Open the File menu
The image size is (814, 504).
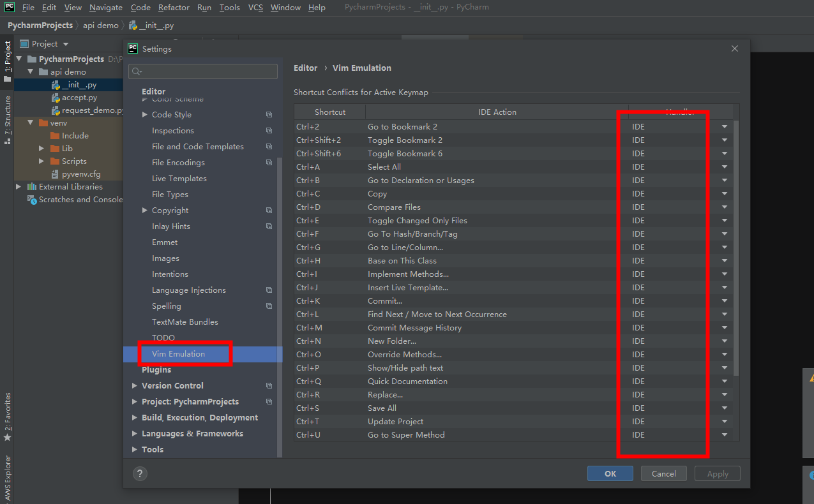pos(28,8)
